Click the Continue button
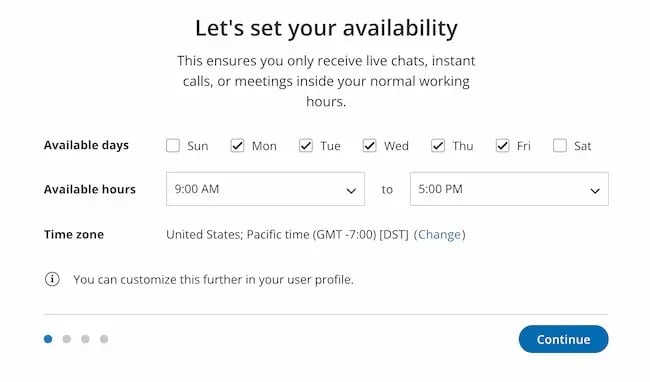 tap(564, 339)
